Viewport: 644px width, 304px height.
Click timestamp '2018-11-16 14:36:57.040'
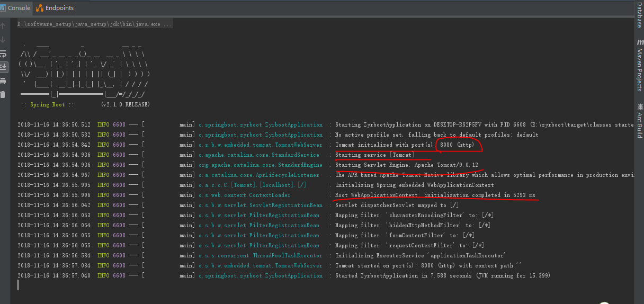(54, 276)
